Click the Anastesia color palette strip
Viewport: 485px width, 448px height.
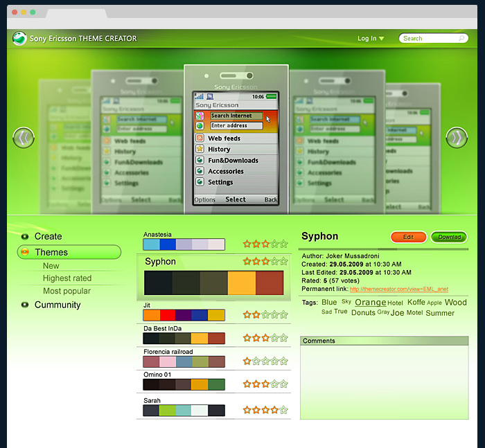pos(184,244)
